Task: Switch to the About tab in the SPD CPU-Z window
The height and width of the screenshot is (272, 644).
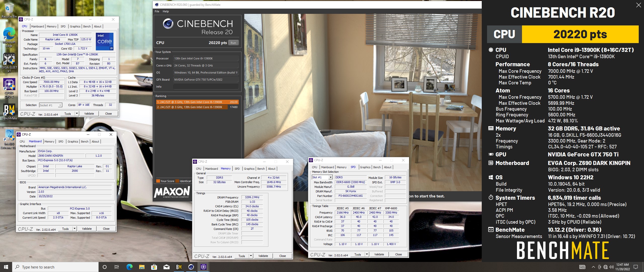Action: click(387, 167)
